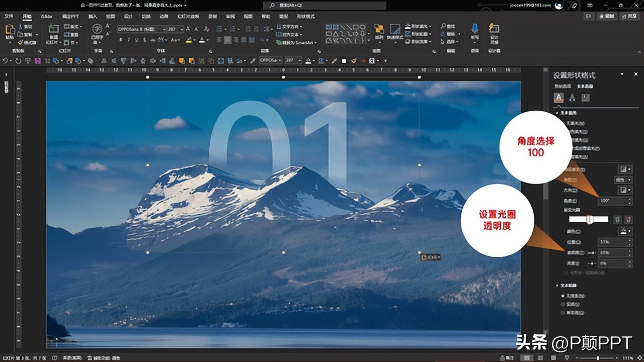The width and height of the screenshot is (644, 362).
Task: Click the Redo icon in the quick access toolbar
Action: tap(18, 61)
